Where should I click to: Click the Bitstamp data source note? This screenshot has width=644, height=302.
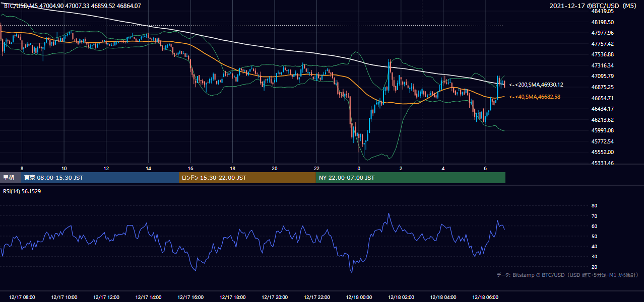point(567,275)
